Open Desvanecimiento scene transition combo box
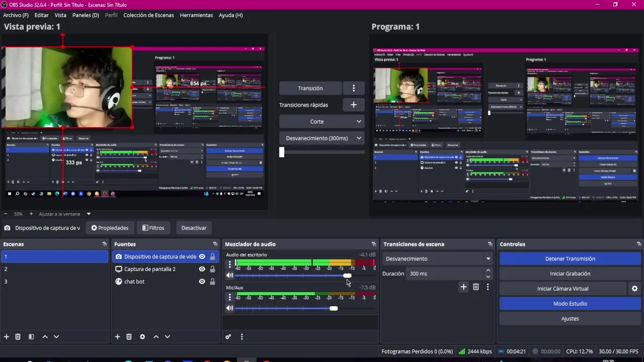The image size is (644, 362). pos(437,259)
